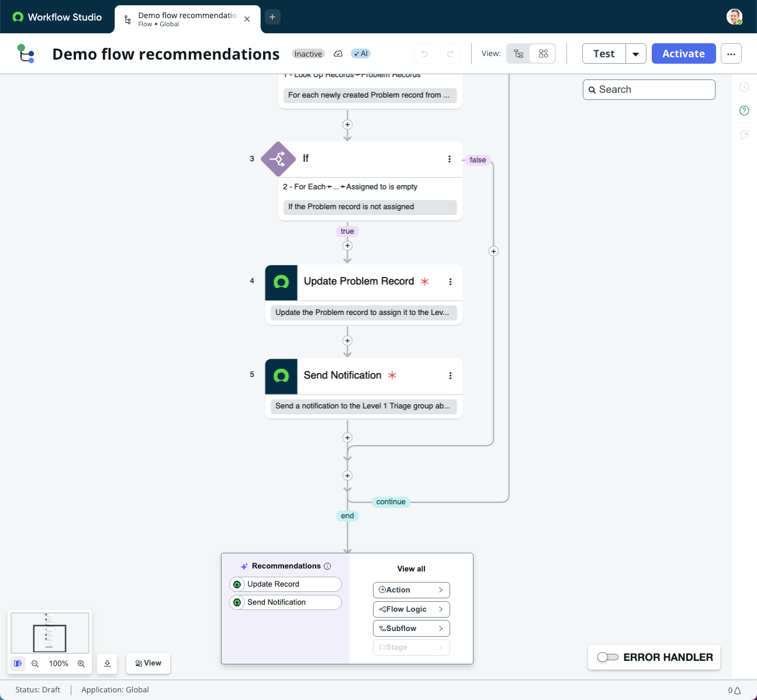The image size is (757, 700).
Task: Click the Update Problem Record action icon
Action: pyautogui.click(x=281, y=283)
